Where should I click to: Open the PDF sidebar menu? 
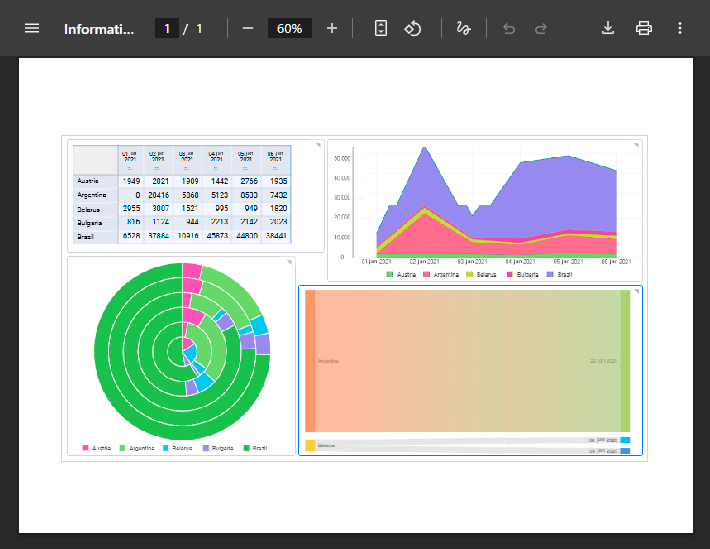pyautogui.click(x=32, y=28)
